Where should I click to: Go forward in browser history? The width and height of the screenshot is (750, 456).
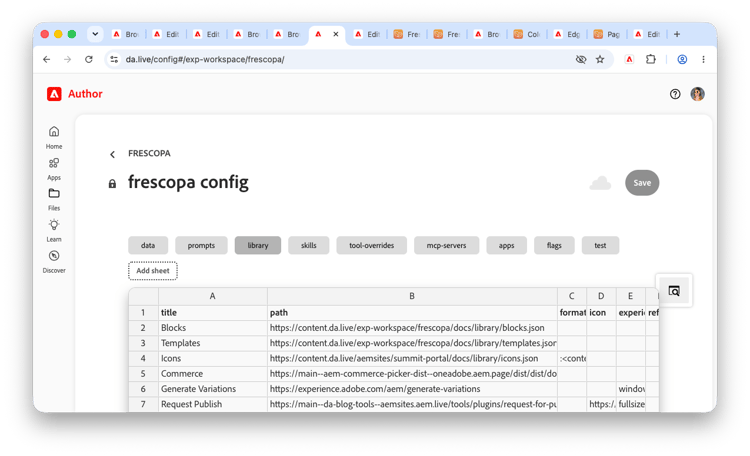tap(67, 59)
